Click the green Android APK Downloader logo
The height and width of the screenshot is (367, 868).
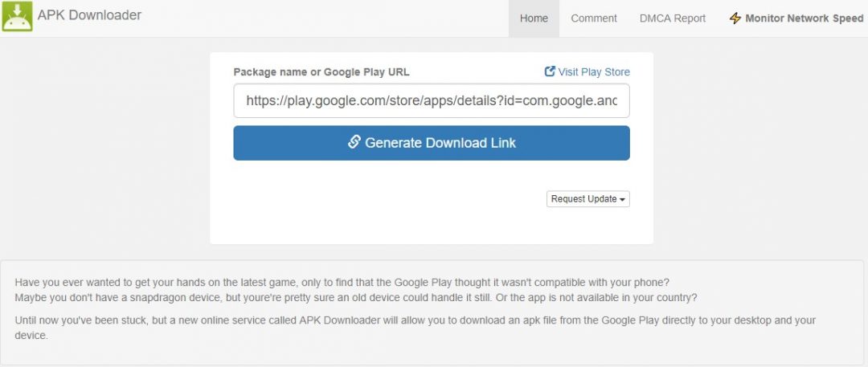(x=17, y=16)
